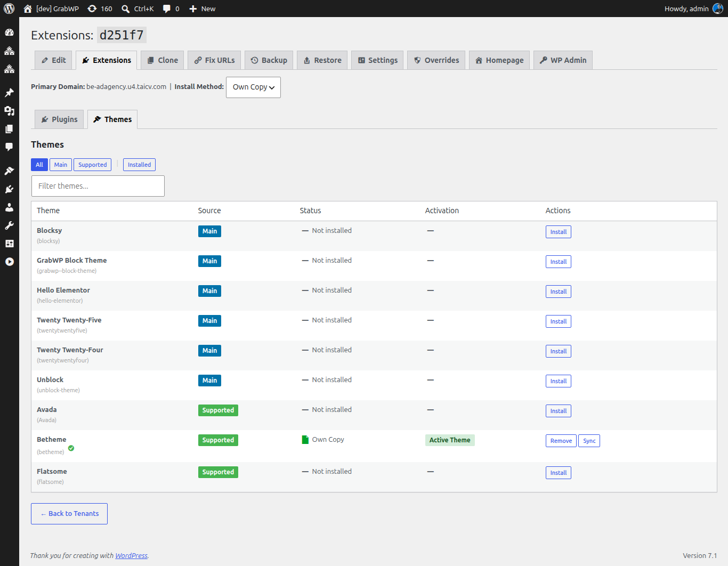Click the Own Copy file icon
Viewport: 728px width, 566px height.
[305, 440]
